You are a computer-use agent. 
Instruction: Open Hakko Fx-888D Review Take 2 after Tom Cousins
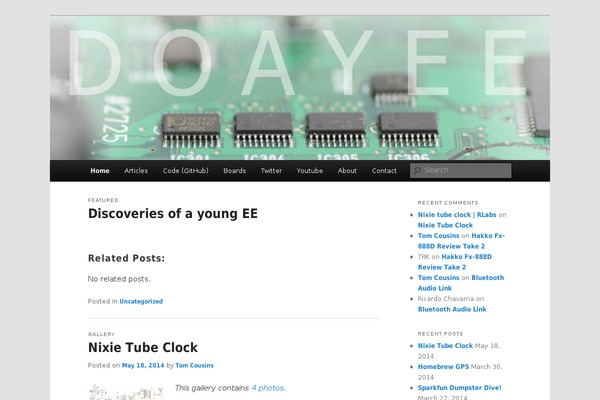461,241
